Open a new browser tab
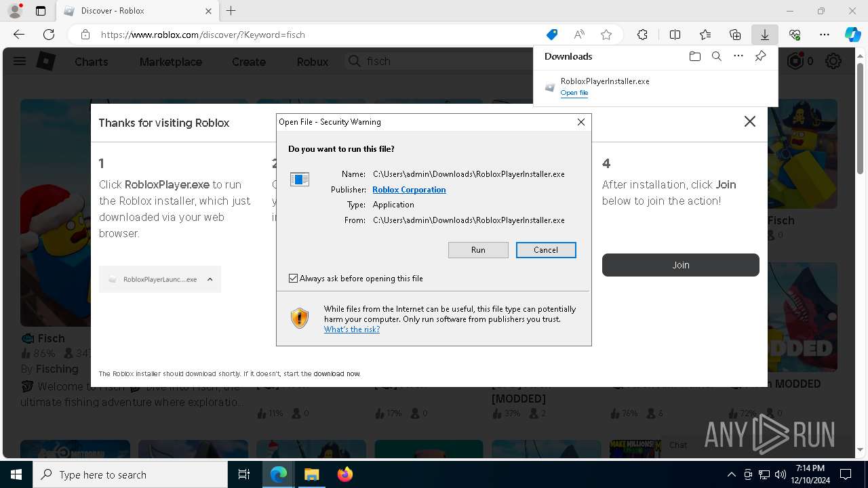The width and height of the screenshot is (868, 488). 231,11
